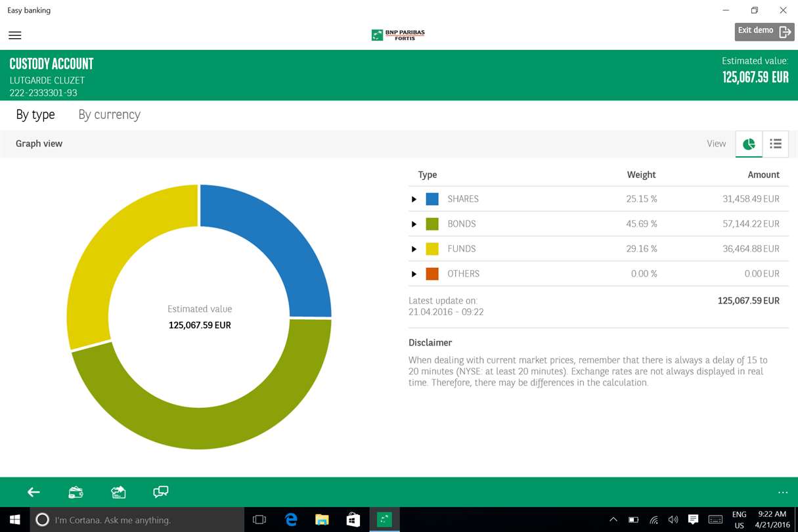Open the Windows Store from the taskbar

[353, 520]
